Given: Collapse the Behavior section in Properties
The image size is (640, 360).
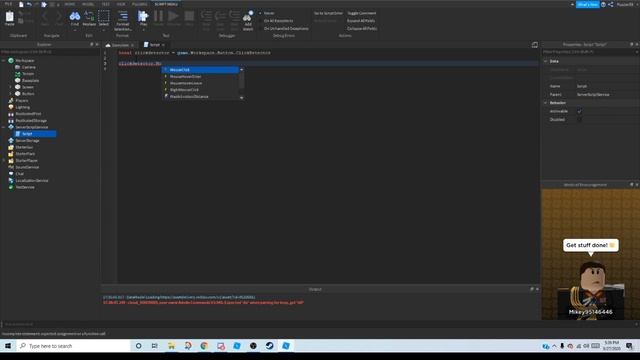Looking at the screenshot, I should pos(545,103).
